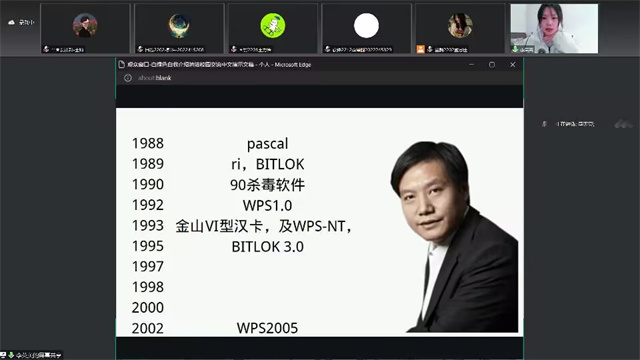
Task: Click the year 2000 on the slide
Action: click(148, 307)
